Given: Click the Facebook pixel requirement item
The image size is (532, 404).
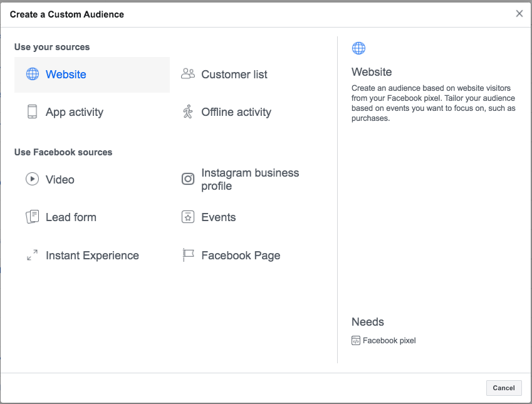Looking at the screenshot, I should point(383,340).
